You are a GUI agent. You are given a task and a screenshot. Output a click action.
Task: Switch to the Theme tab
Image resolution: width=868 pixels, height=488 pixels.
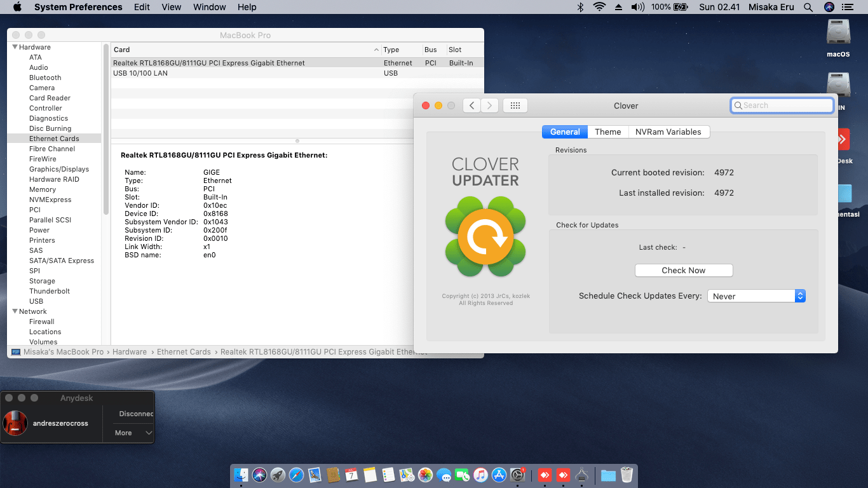pos(608,132)
